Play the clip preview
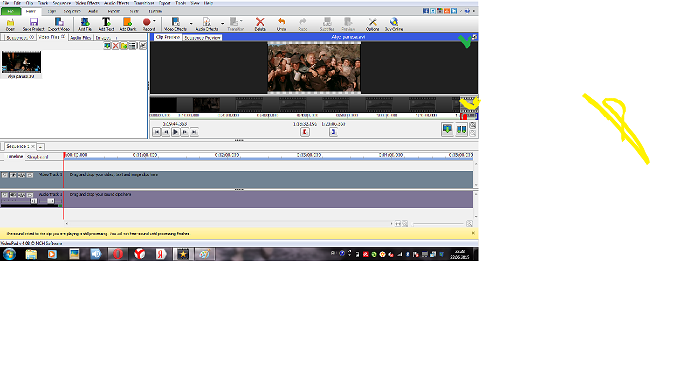This screenshot has width=683, height=384. [x=176, y=132]
